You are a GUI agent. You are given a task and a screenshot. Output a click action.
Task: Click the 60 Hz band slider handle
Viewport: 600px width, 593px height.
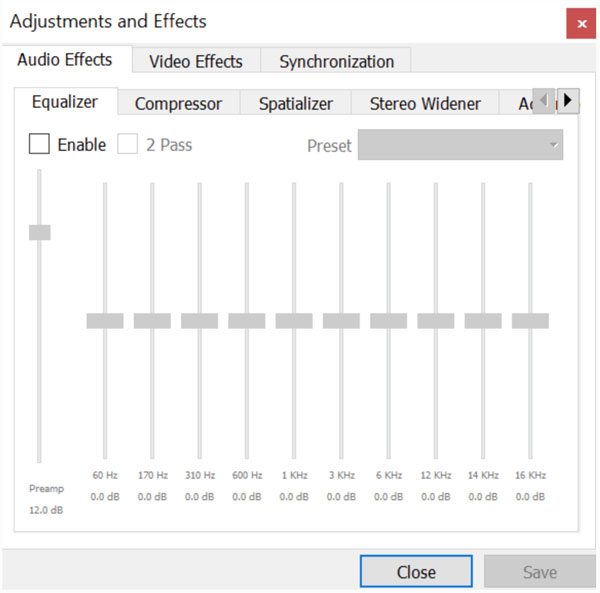pyautogui.click(x=105, y=321)
